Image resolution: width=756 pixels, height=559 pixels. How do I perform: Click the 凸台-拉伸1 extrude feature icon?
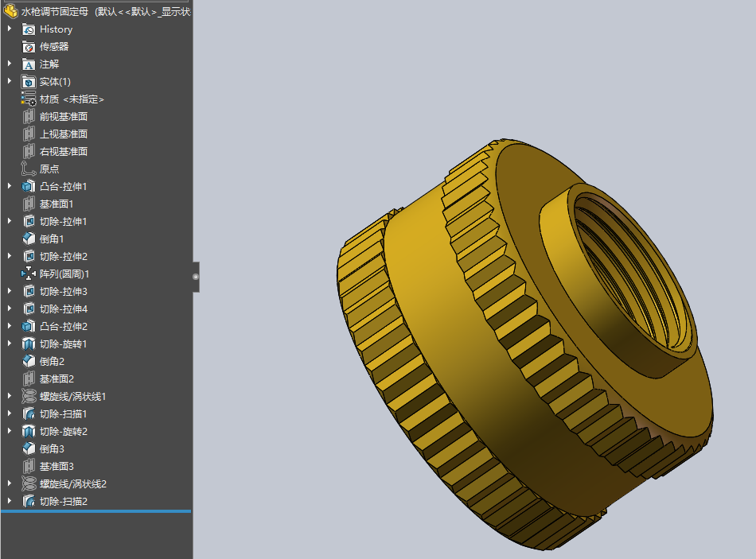click(29, 187)
